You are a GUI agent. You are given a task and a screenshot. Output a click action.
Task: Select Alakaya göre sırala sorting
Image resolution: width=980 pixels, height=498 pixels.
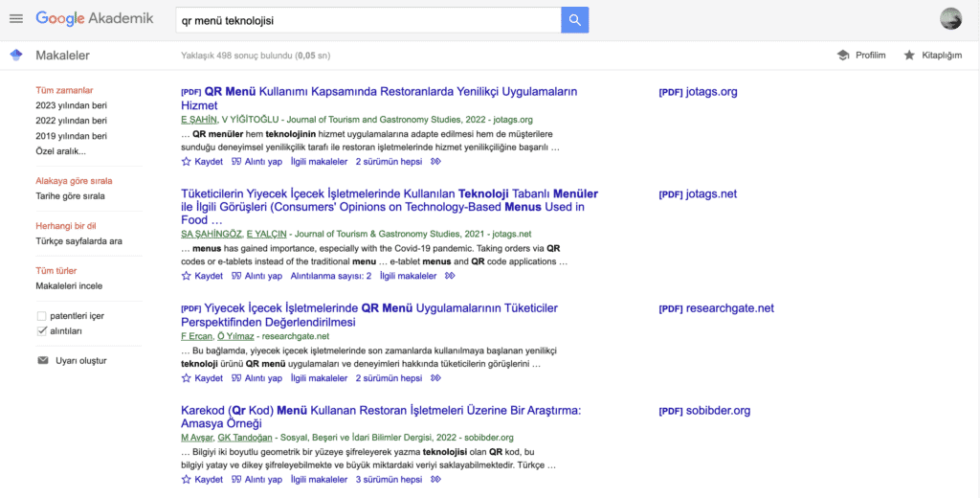tap(74, 181)
